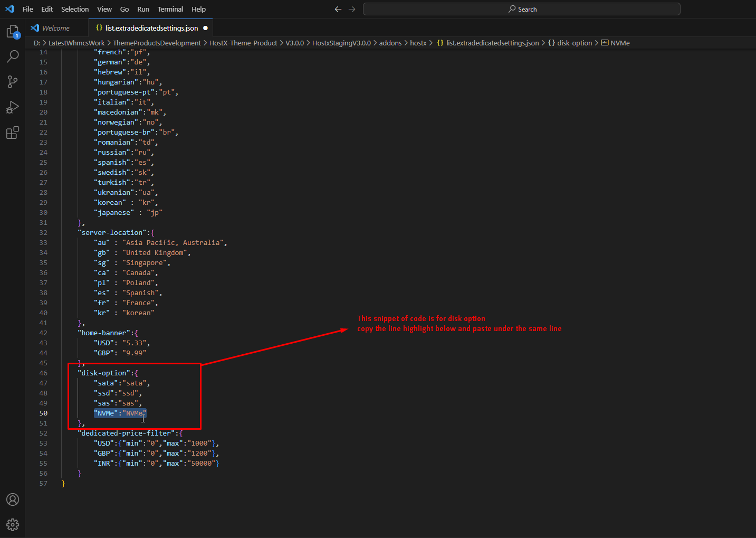756x538 pixels.
Task: Open the Terminal menu
Action: coord(170,9)
